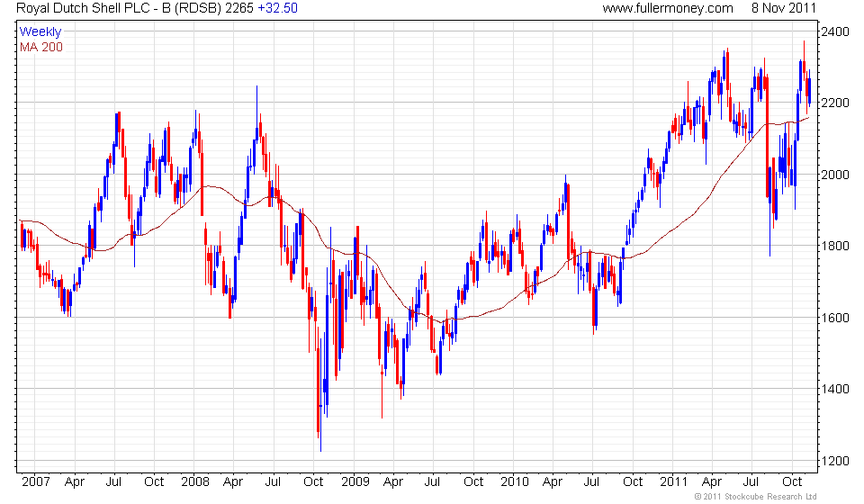Click the 2400 price axis label

835,31
